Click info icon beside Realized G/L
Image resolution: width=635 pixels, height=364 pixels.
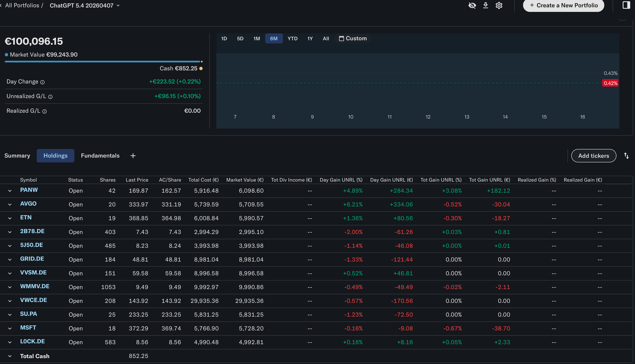44,111
